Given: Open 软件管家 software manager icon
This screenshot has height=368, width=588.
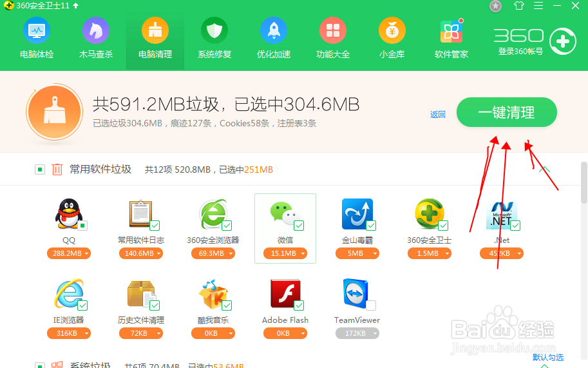Looking at the screenshot, I should coord(451,31).
